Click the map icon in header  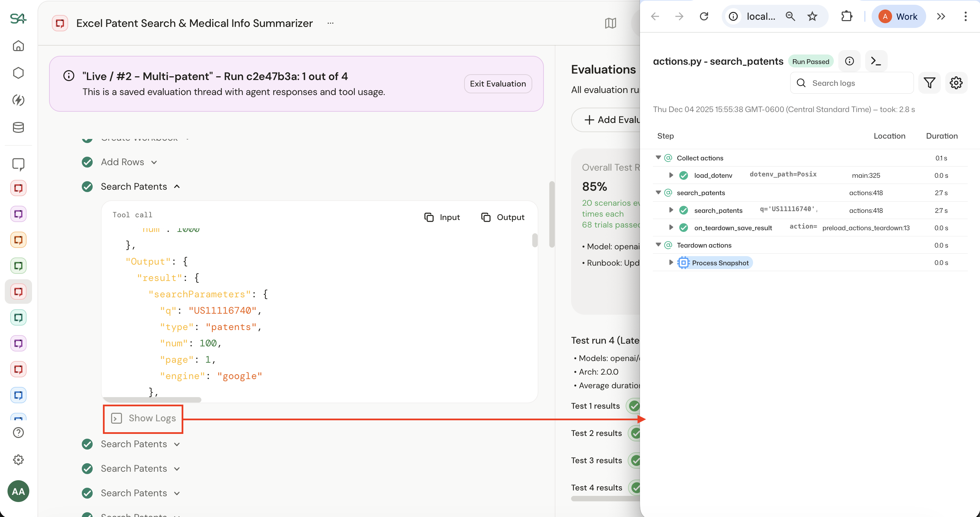point(610,23)
